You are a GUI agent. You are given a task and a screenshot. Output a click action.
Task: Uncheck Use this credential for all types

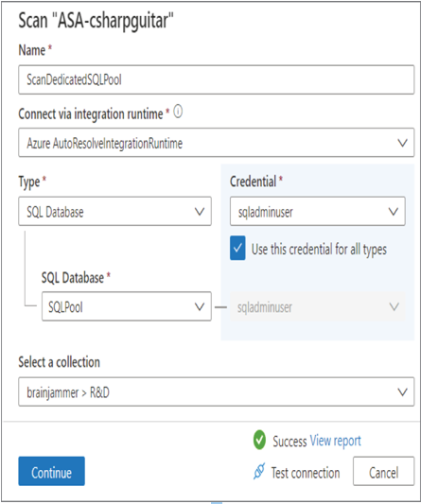click(x=237, y=248)
